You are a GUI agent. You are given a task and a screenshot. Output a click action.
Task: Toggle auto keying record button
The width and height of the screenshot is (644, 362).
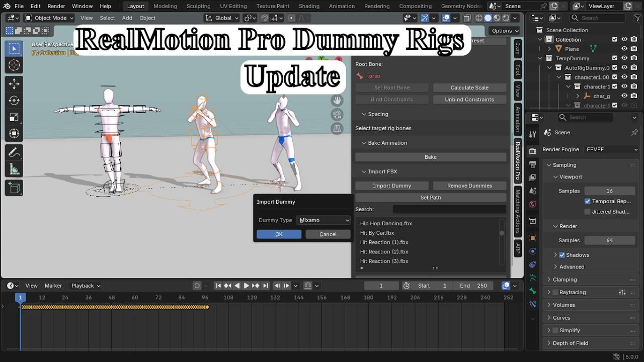197,286
